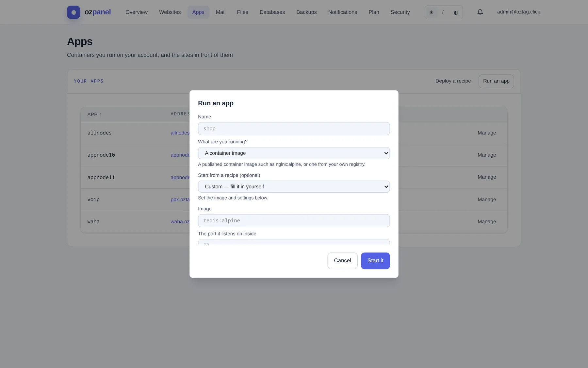Click Deploy a recipe

click(453, 81)
